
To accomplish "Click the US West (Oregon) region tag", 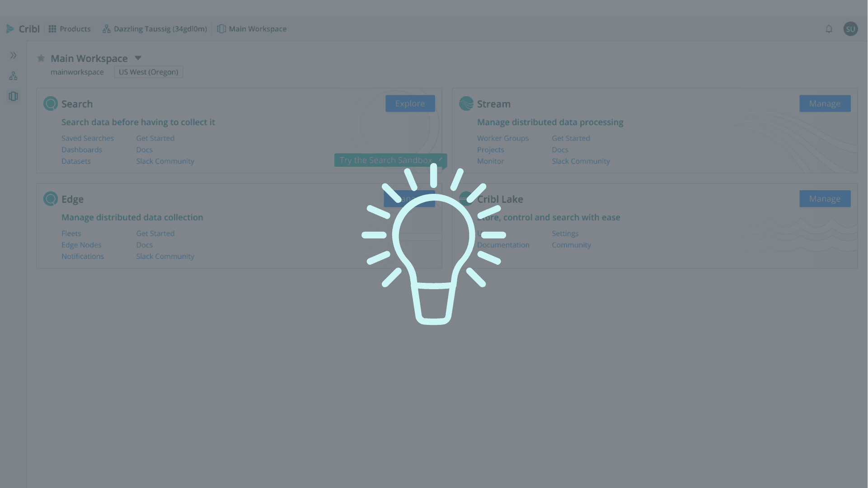I will click(x=148, y=72).
